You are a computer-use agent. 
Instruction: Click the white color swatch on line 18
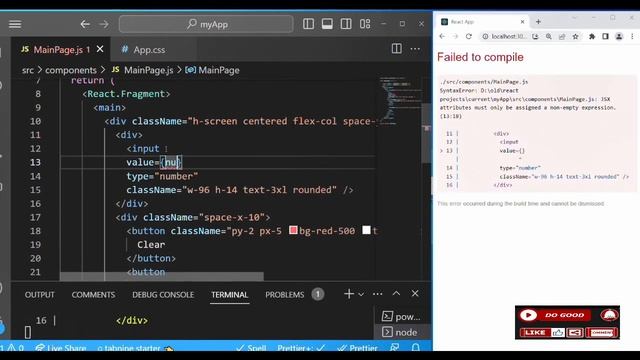(x=367, y=230)
